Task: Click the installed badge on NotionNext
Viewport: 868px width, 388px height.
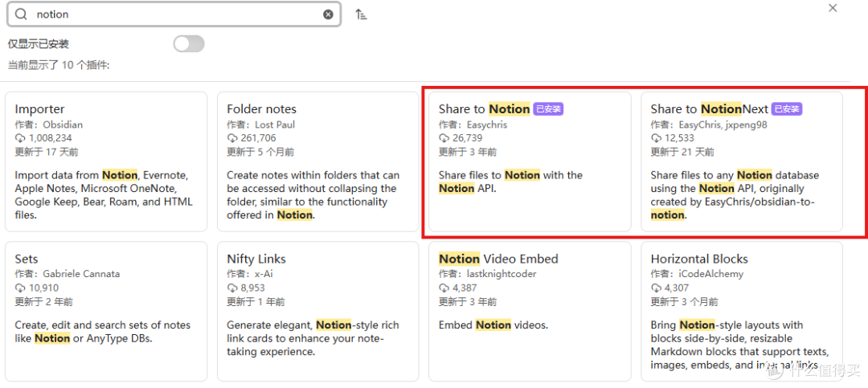Action: point(787,109)
